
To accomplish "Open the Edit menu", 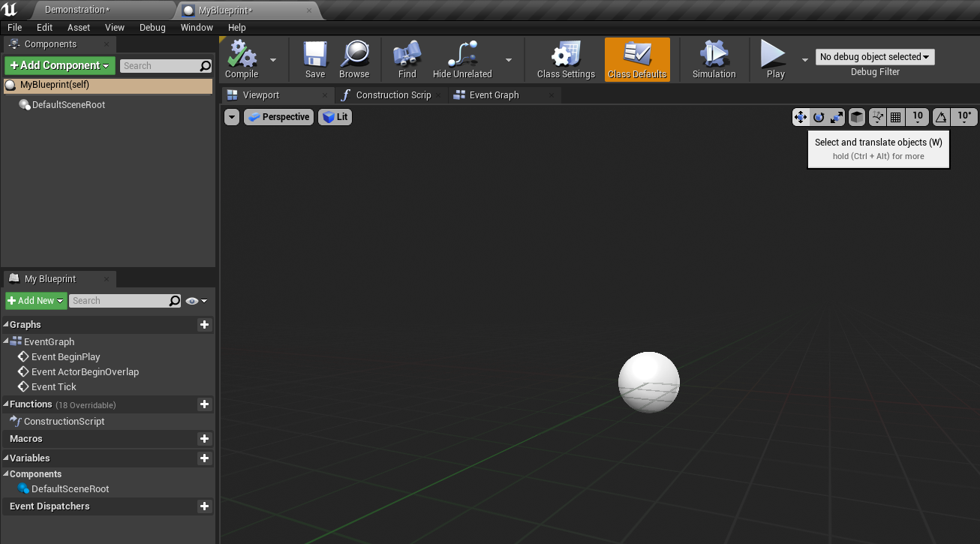I will (x=45, y=28).
